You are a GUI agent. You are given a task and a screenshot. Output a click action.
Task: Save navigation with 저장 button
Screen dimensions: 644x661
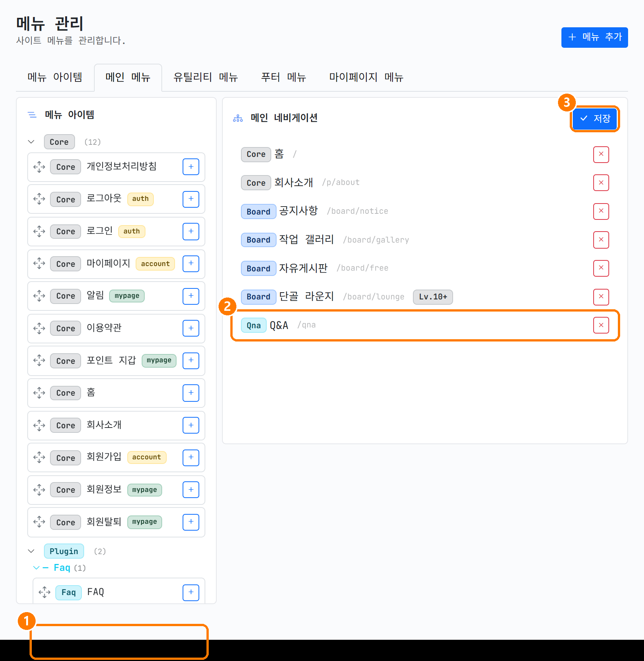(x=595, y=119)
